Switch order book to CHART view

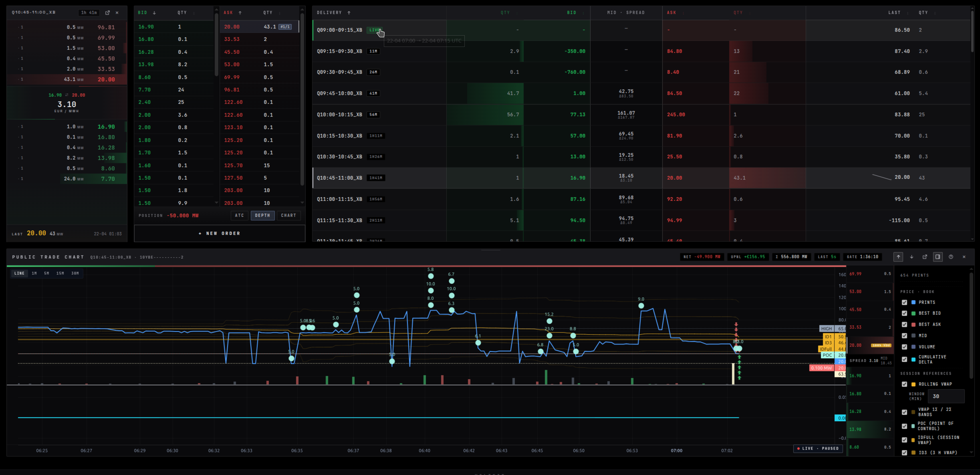point(288,215)
